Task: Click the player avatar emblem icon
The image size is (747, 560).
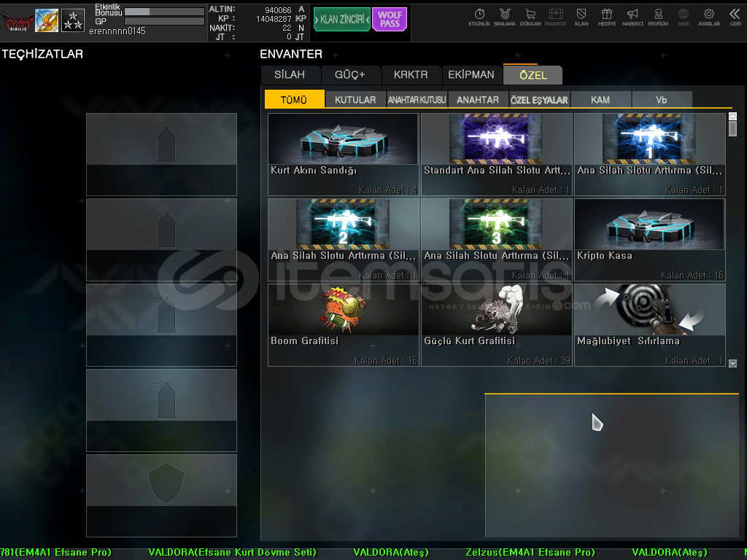Action: tap(47, 20)
